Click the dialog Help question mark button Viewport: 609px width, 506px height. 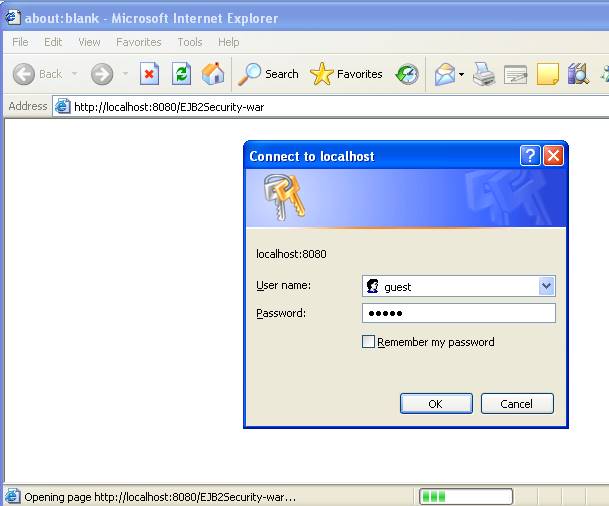click(x=530, y=156)
